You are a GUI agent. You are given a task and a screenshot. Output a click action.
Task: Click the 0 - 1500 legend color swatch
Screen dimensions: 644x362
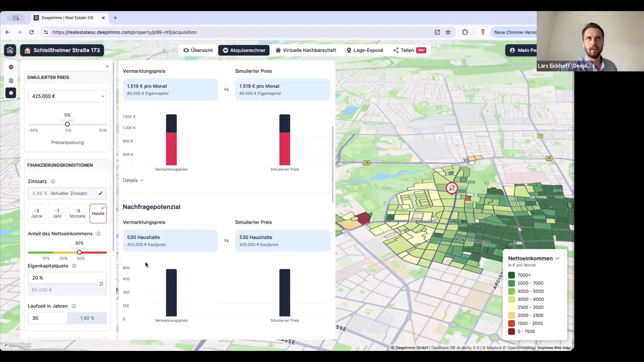pyautogui.click(x=511, y=331)
